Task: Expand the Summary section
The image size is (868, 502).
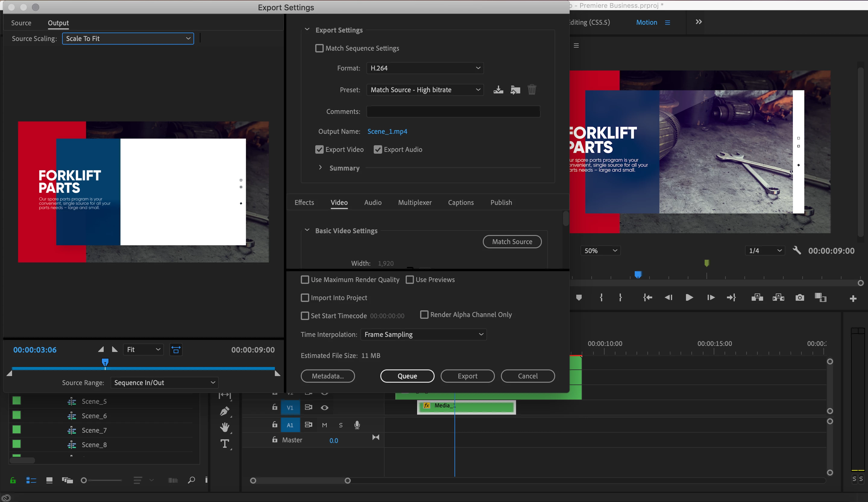Action: coord(320,168)
